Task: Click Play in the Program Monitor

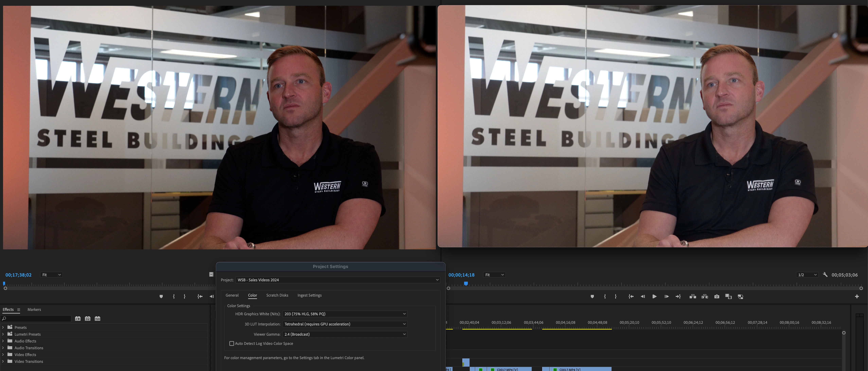Action: (654, 297)
